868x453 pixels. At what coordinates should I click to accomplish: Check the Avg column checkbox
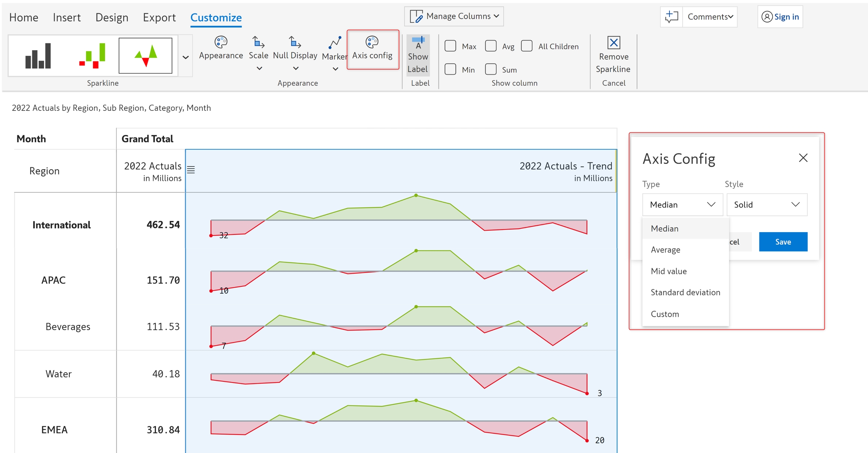[491, 46]
